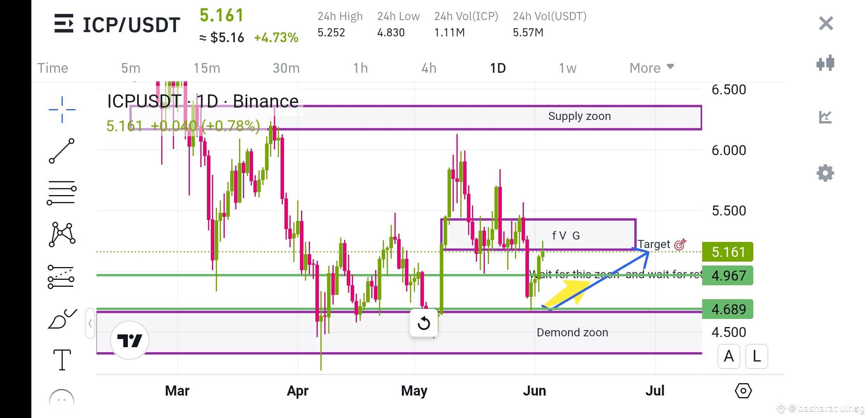Click the 24h Low value 4.830
Image resolution: width=868 pixels, height=418 pixels.
pos(391,33)
